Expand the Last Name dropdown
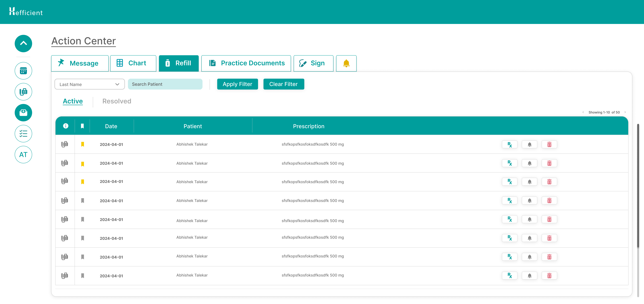Viewport: 644px width, 304px height. coord(90,84)
